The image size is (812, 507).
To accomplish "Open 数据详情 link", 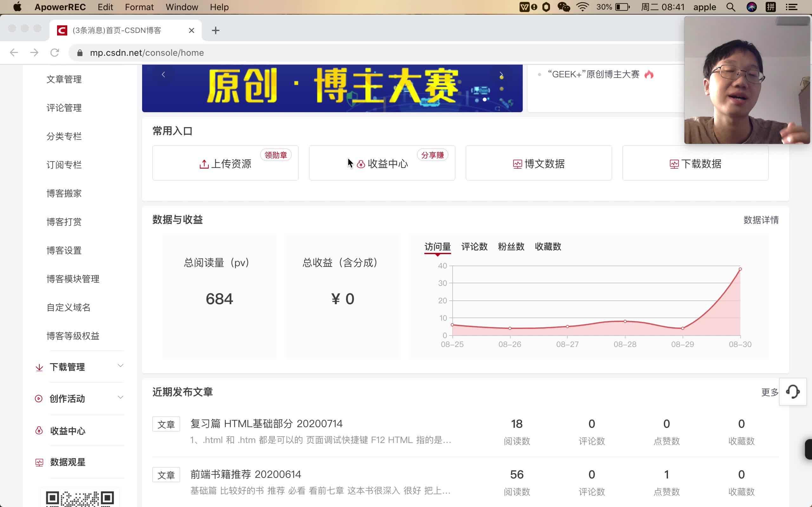I will pos(761,220).
